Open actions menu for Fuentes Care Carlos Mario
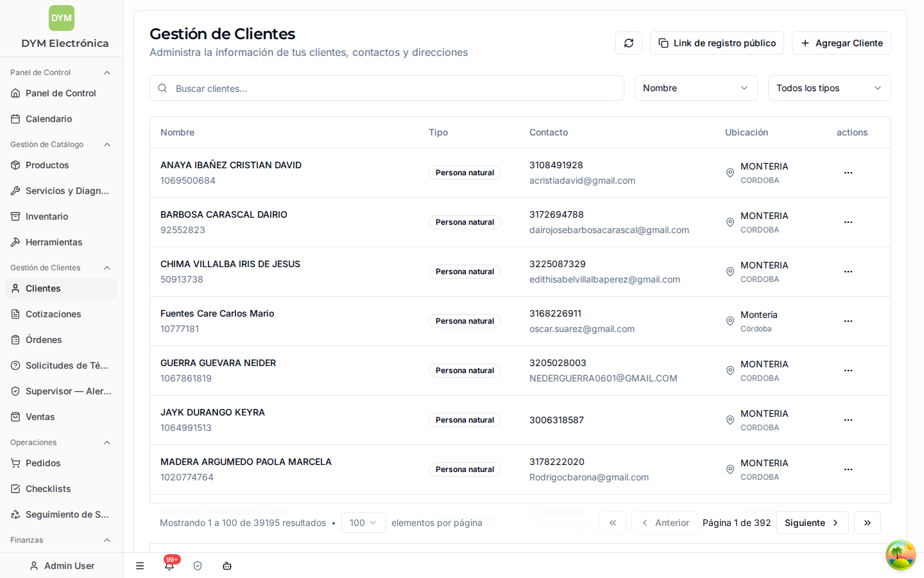The image size is (924, 578). click(x=848, y=321)
